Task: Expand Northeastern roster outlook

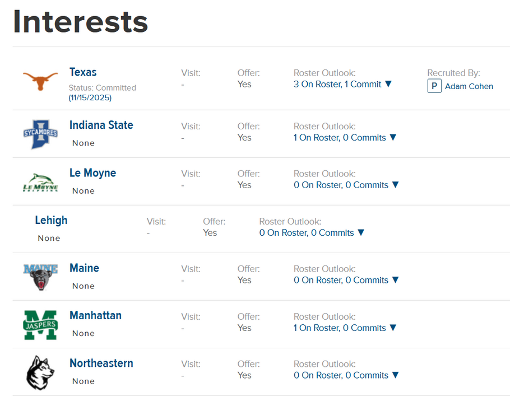Action: 395,375
